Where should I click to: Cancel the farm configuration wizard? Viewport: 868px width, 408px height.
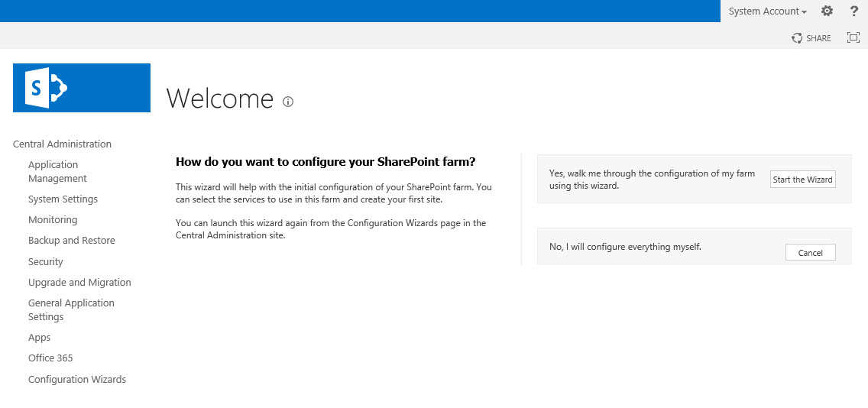point(810,253)
